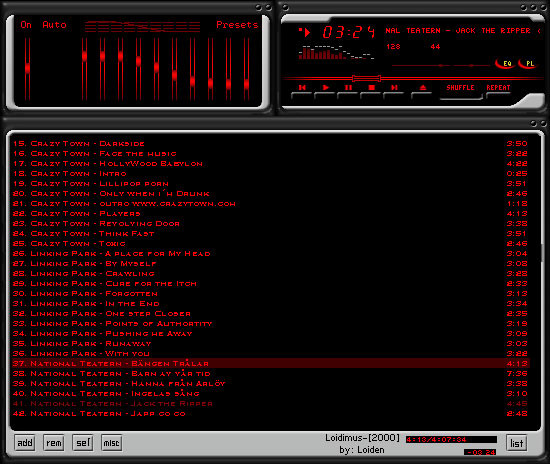Open the playlist add menu
Image resolution: width=550 pixels, height=464 pixels.
point(25,443)
